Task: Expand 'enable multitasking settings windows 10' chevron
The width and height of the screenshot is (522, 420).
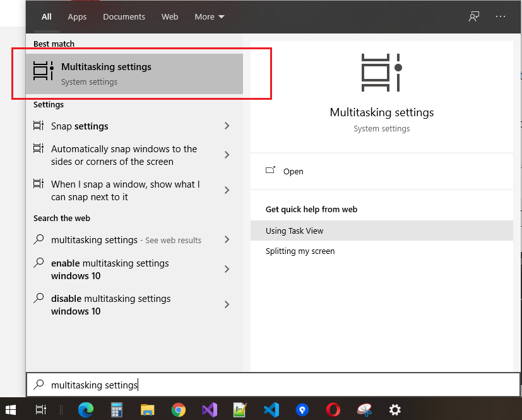Action: [x=227, y=269]
